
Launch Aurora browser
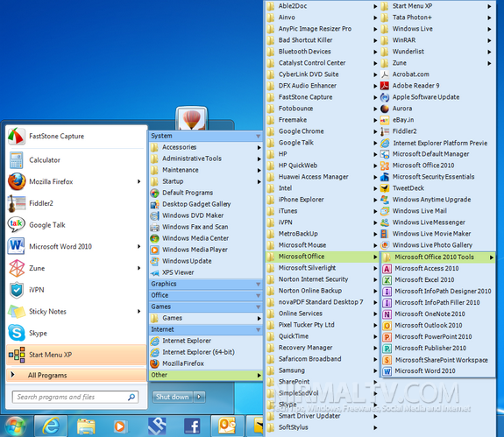click(x=437, y=109)
